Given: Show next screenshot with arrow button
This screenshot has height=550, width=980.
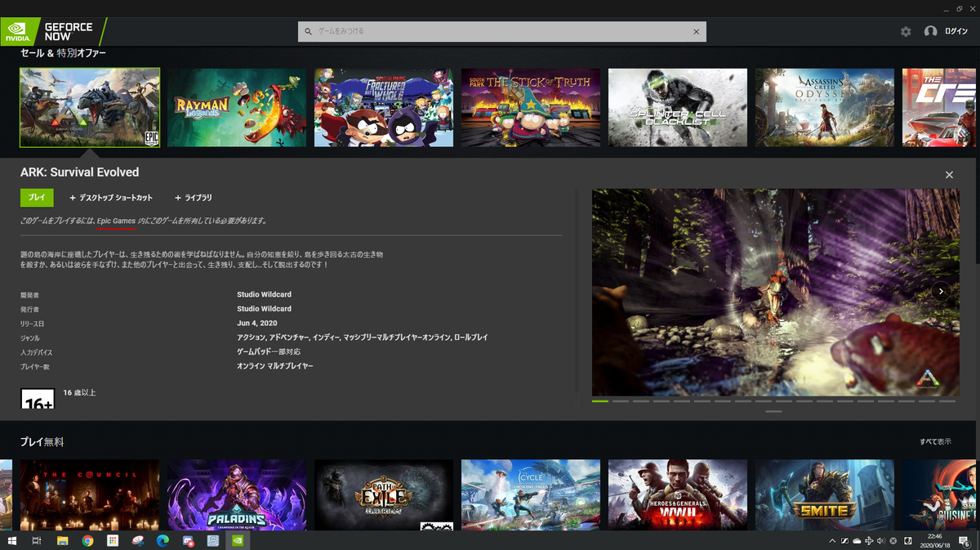Looking at the screenshot, I should [941, 290].
